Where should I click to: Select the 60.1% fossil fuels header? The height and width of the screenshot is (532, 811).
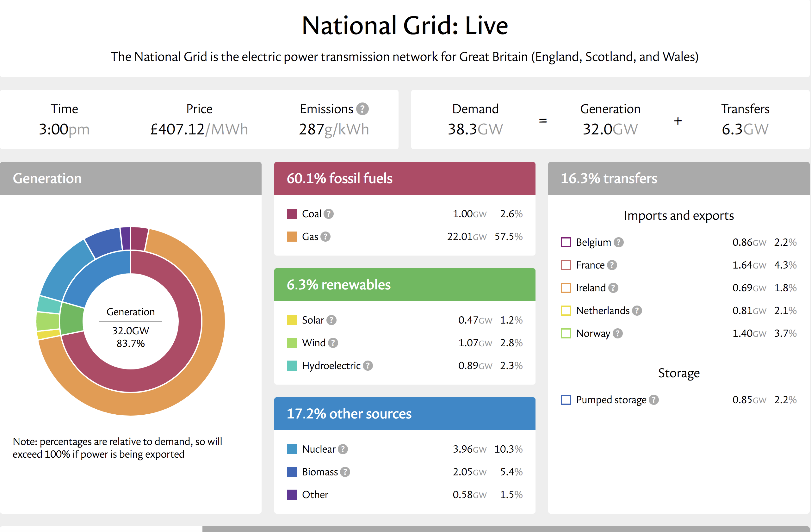click(405, 179)
